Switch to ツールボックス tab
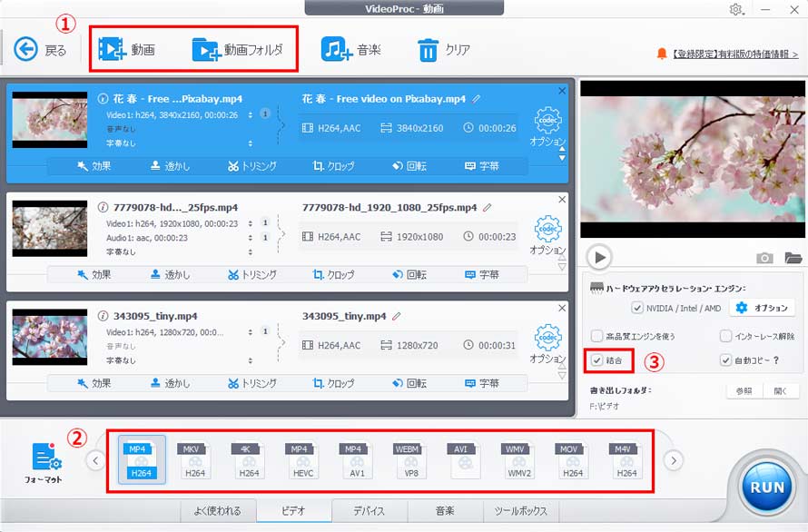Viewport: 808px width, 532px height. click(521, 510)
